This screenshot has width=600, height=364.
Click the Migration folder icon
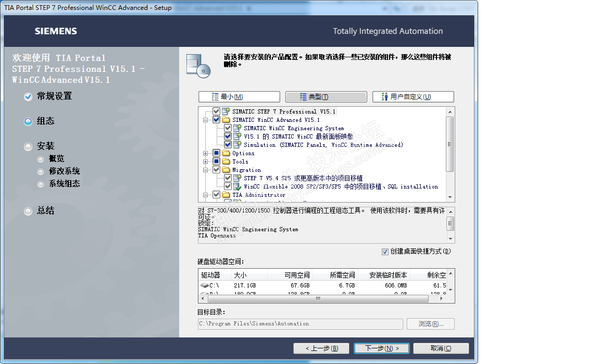pyautogui.click(x=226, y=170)
